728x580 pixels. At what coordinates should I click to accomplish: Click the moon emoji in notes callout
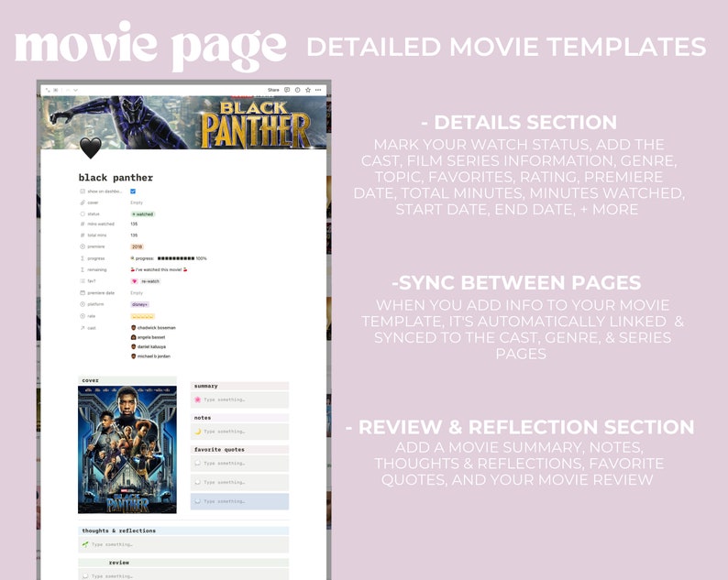[197, 432]
